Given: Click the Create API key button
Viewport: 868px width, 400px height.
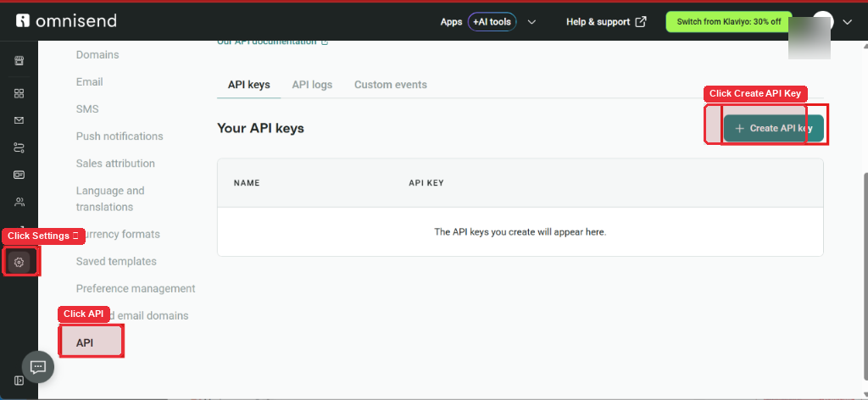Looking at the screenshot, I should pyautogui.click(x=773, y=128).
